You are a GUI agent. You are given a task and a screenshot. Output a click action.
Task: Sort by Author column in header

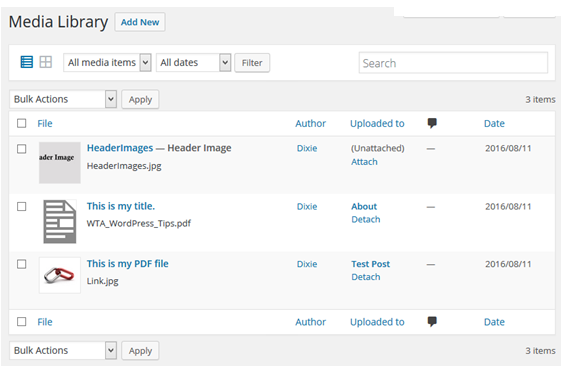click(311, 124)
